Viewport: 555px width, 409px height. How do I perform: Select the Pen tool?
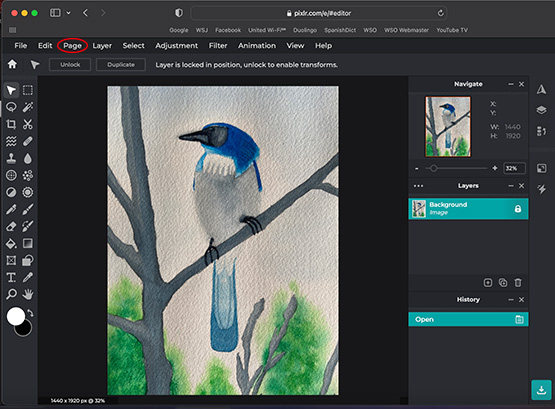tap(11, 209)
